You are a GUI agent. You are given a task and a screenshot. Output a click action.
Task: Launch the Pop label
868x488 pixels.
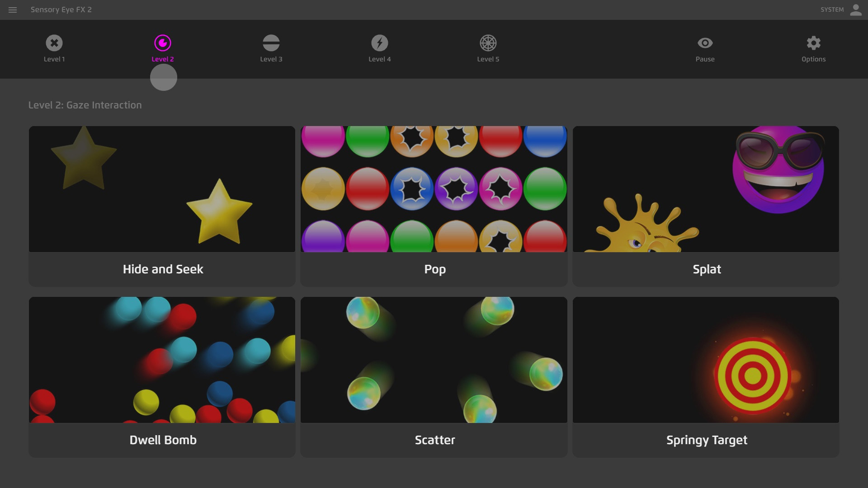pos(435,270)
